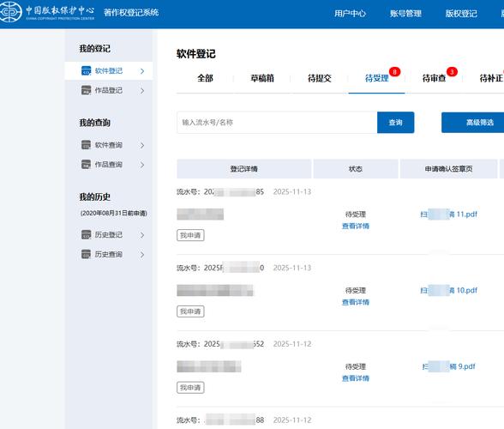Click (2020年08月31日前申请) note text

113,213
